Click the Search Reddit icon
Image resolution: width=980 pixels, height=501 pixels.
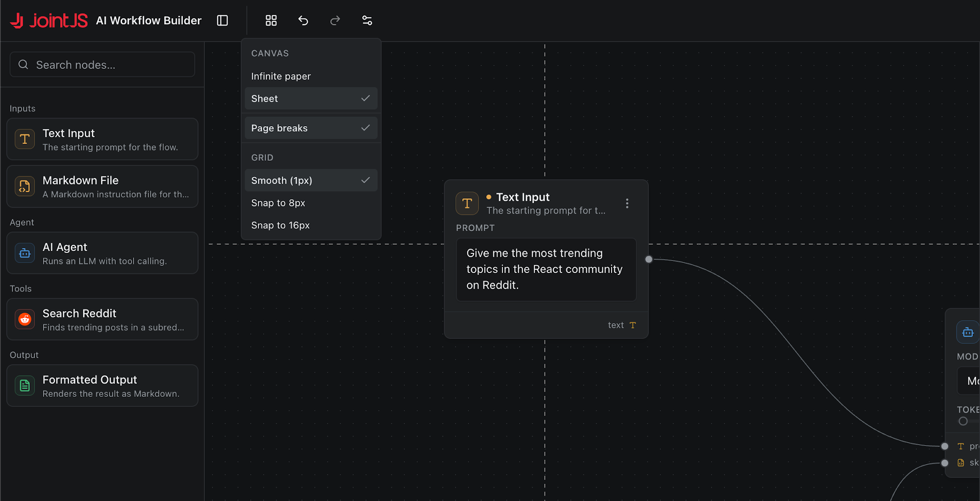coord(25,319)
